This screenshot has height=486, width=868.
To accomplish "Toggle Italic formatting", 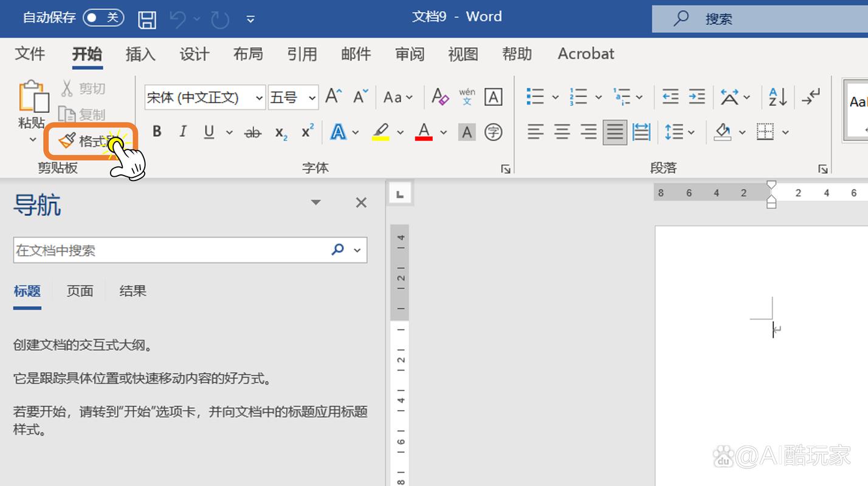I will (183, 131).
